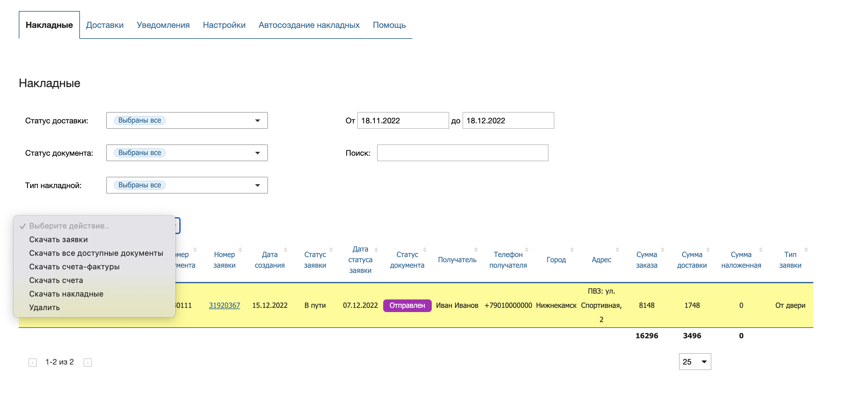Viewport: 868px width, 415px height.
Task: Choose Скачать заявки from action menu
Action: pyautogui.click(x=58, y=239)
